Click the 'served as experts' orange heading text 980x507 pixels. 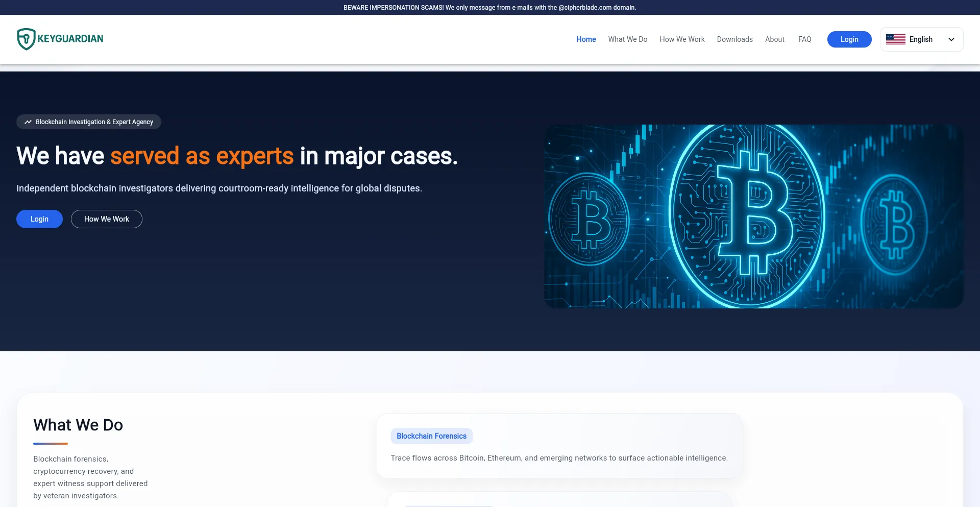coord(202,156)
